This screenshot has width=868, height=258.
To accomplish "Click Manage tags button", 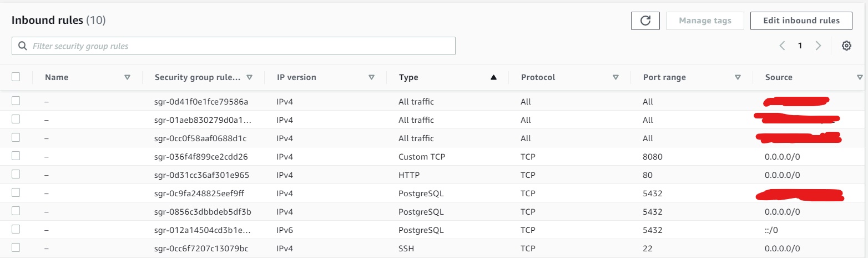I will (705, 21).
